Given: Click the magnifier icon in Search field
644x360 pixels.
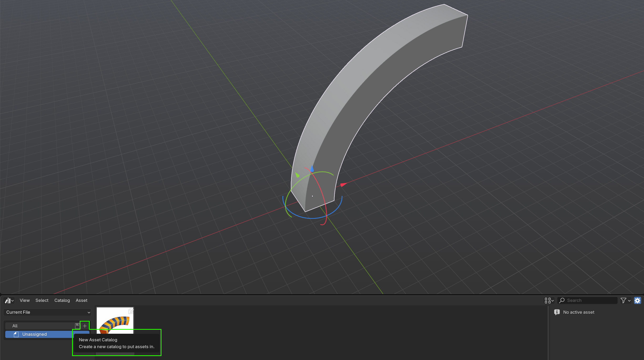Looking at the screenshot, I should pyautogui.click(x=562, y=300).
